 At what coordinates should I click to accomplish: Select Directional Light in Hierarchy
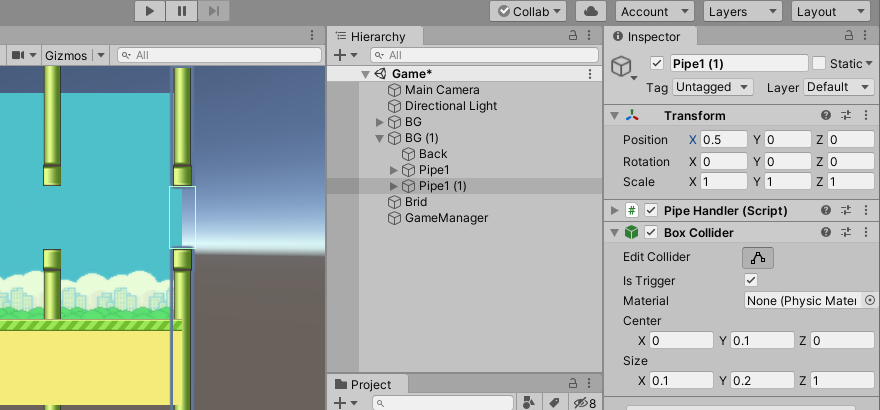click(451, 106)
